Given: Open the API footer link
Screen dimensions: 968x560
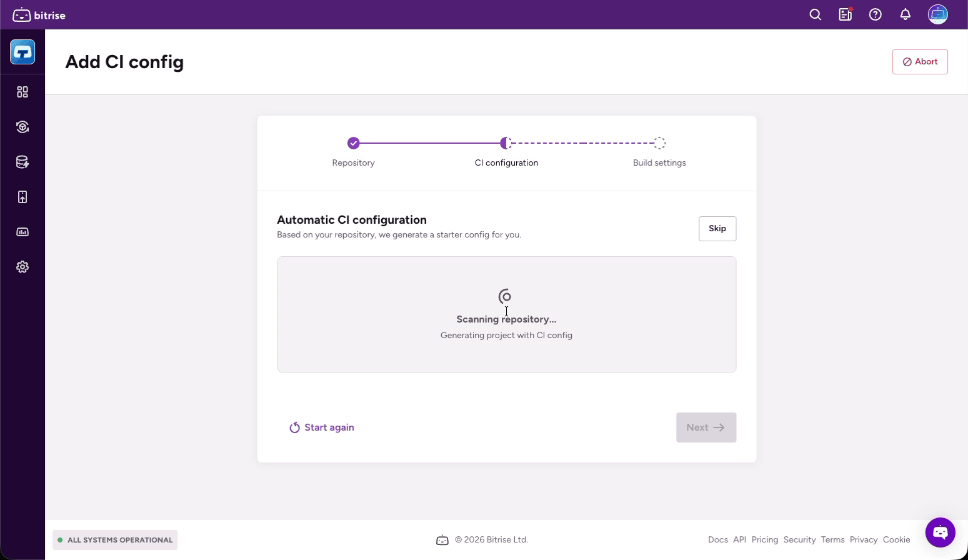Looking at the screenshot, I should coord(740,540).
